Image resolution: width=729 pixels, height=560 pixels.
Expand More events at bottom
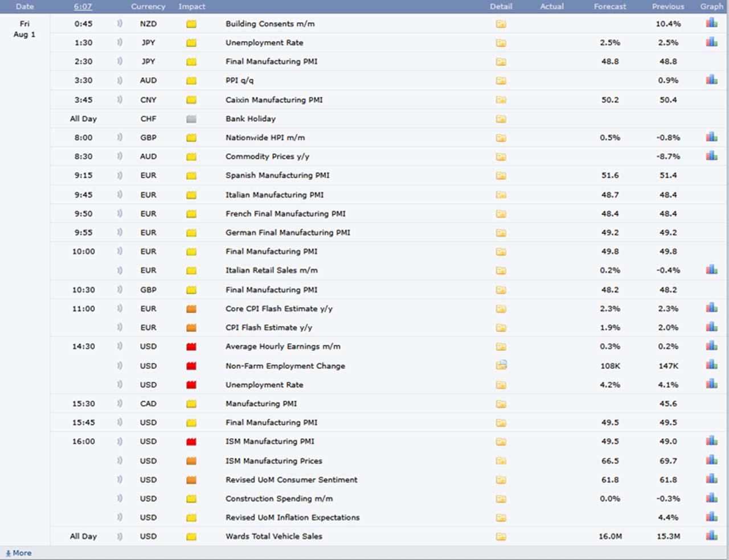[x=19, y=553]
